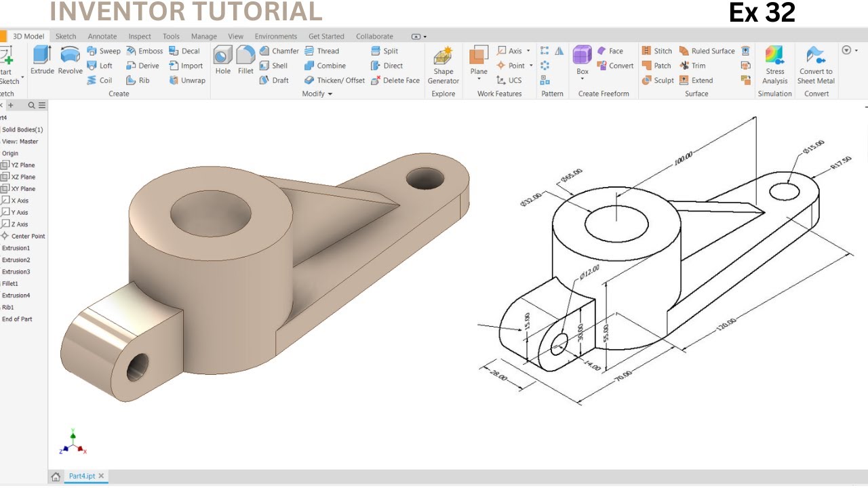Expand the Axis dropdown arrow

coord(528,51)
